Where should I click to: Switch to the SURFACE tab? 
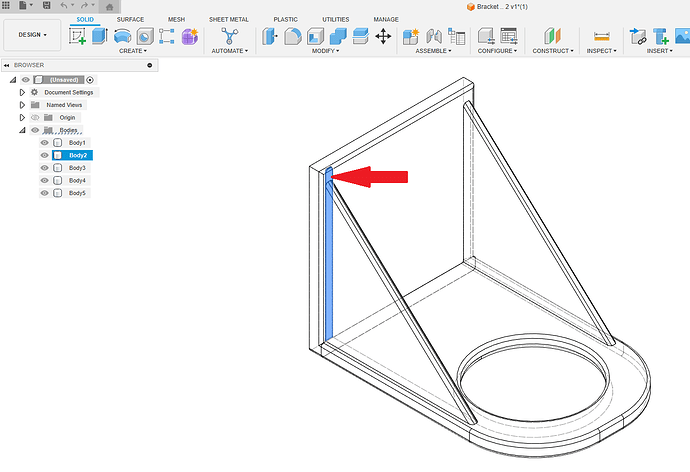pyautogui.click(x=130, y=19)
